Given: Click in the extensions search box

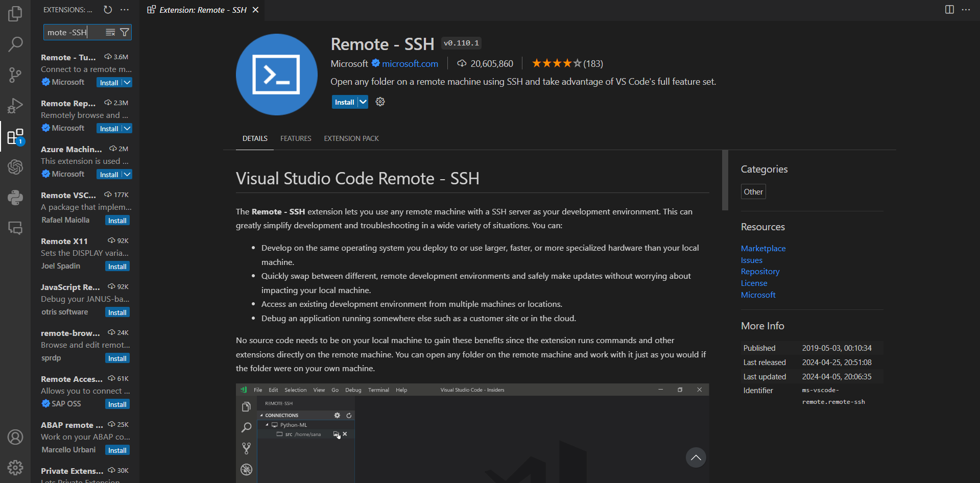Looking at the screenshot, I should tap(74, 32).
